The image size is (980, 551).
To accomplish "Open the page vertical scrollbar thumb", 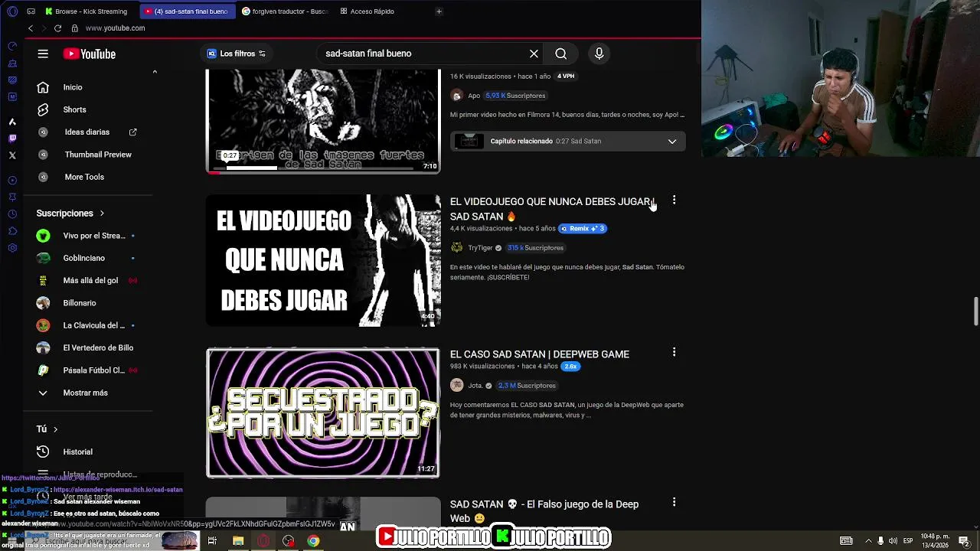I will (975, 311).
